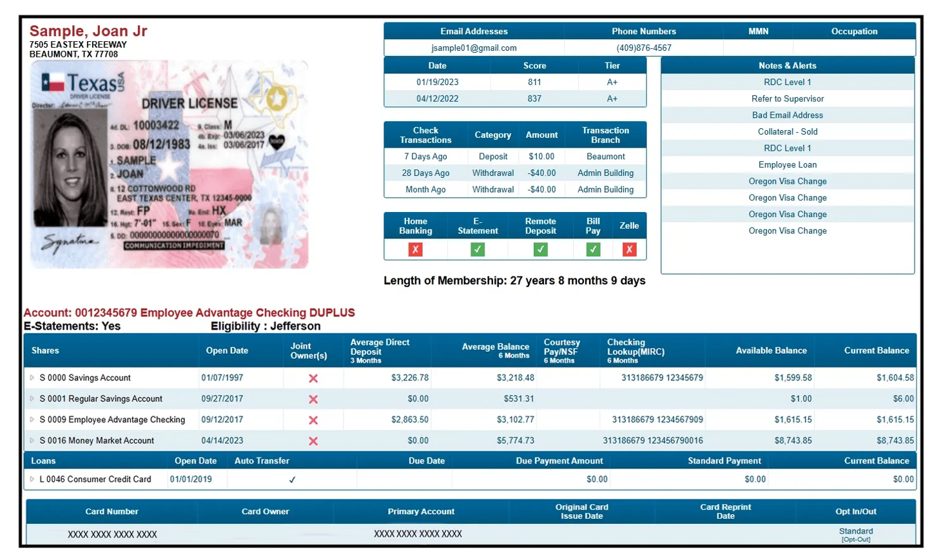Select the Current Balance shares column header

point(877,351)
